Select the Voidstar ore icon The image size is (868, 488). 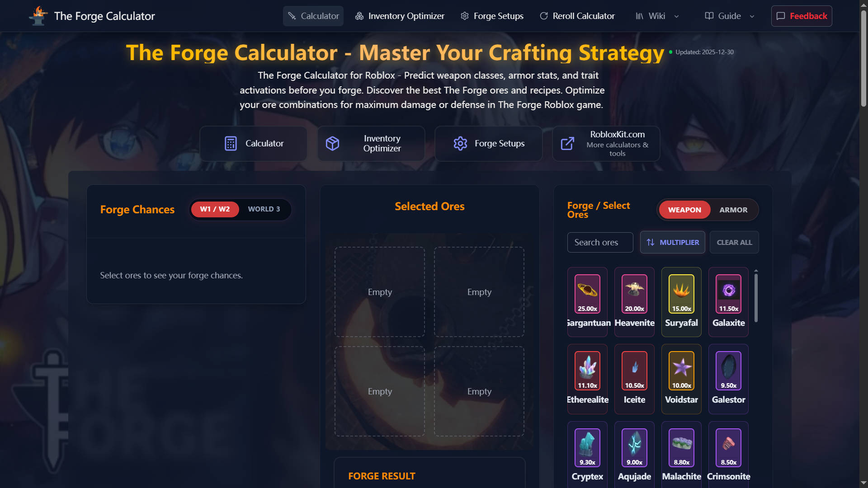click(681, 371)
